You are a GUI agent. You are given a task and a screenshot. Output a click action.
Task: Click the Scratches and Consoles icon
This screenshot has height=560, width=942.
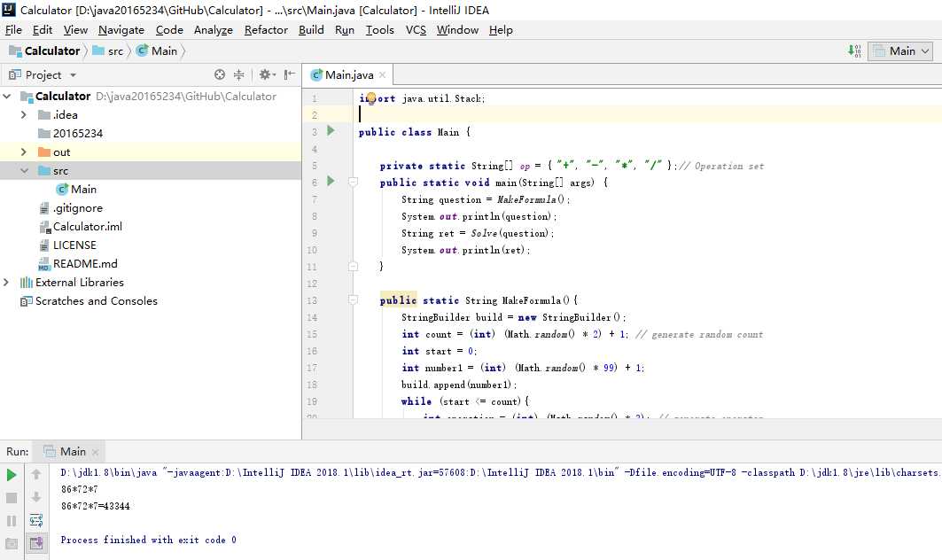coord(27,301)
